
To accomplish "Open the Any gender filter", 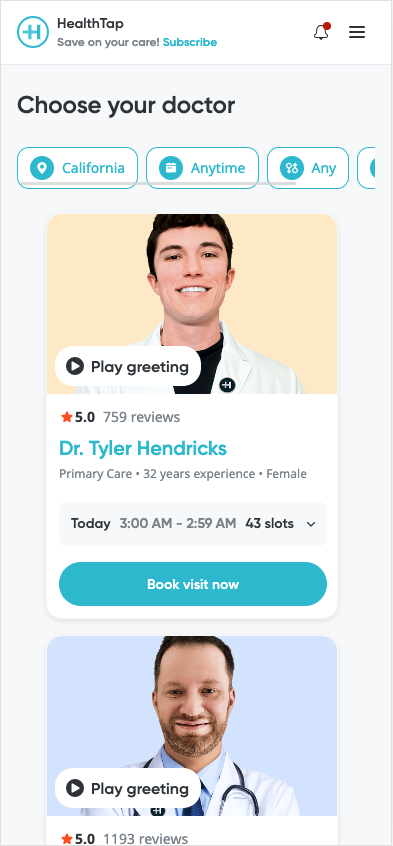I will tap(308, 168).
